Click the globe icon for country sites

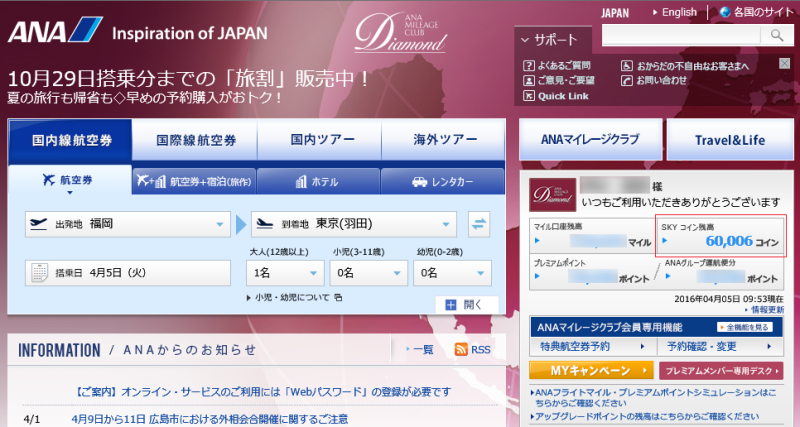tap(725, 12)
